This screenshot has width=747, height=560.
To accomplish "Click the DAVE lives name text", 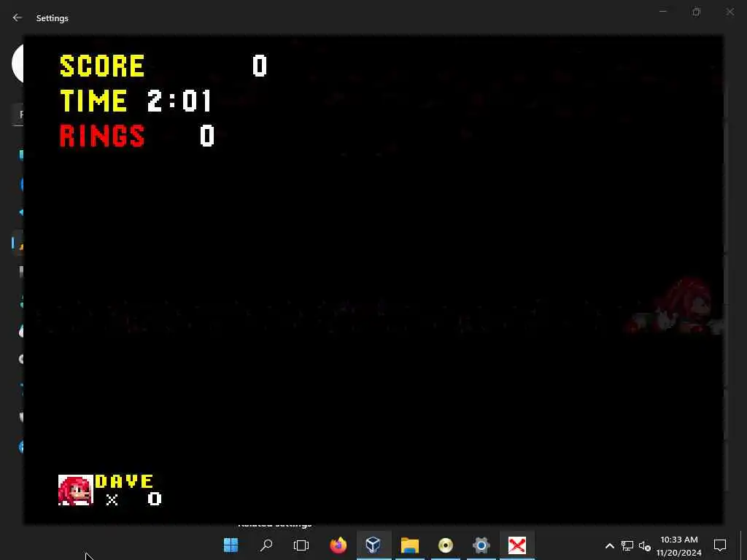I will tap(124, 481).
